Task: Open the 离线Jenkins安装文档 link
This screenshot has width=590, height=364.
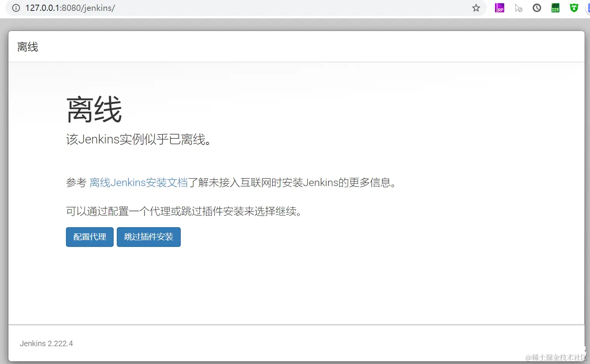Action: [x=138, y=182]
